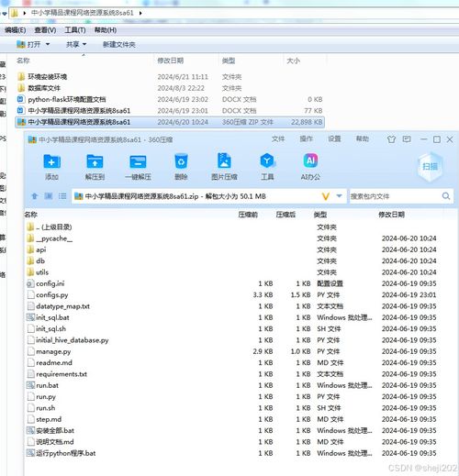This screenshot has height=476, width=459.
Task: Sort Explorer by 类型 column header
Action: click(229, 61)
